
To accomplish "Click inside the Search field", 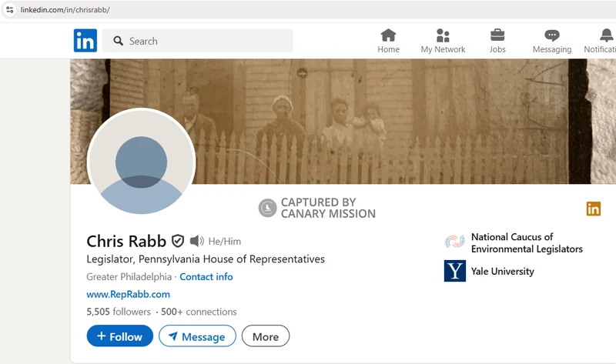I will 204,41.
